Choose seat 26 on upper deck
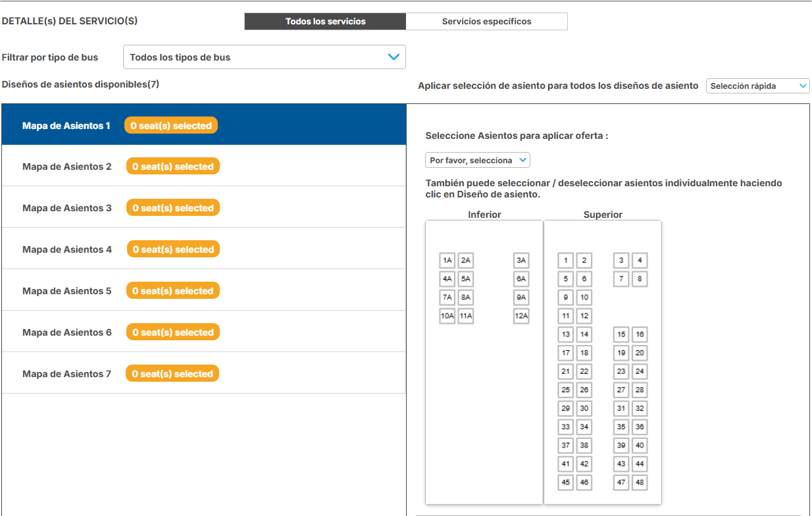 coord(584,390)
